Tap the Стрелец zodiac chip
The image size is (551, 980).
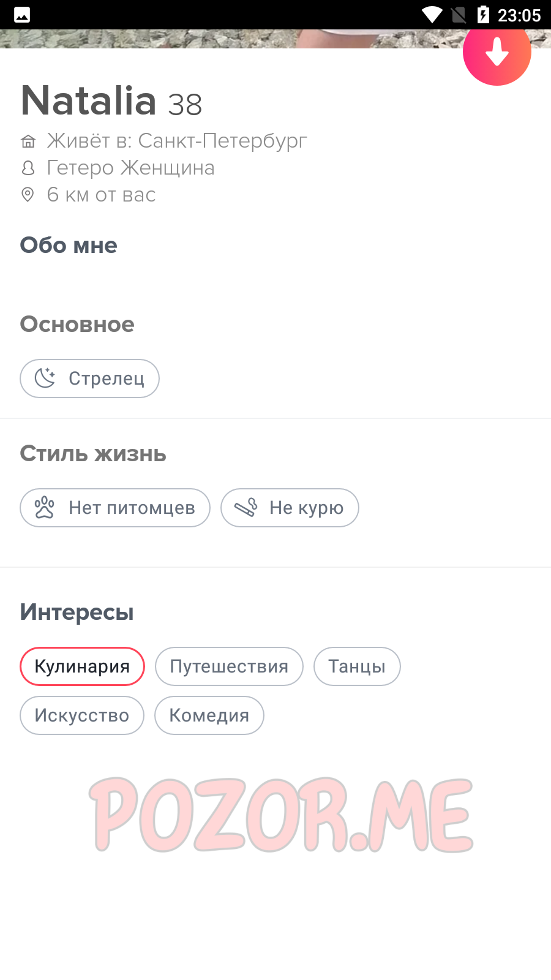tap(89, 379)
